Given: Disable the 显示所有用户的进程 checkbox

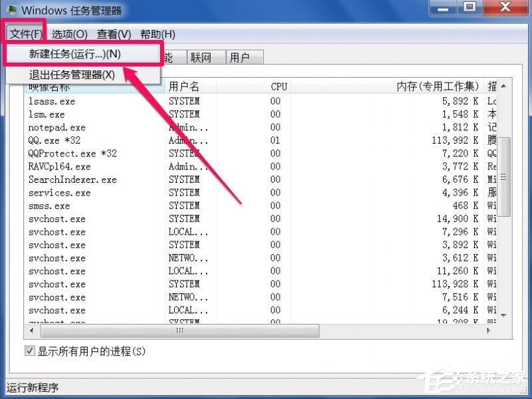Looking at the screenshot, I should pyautogui.click(x=29, y=350).
